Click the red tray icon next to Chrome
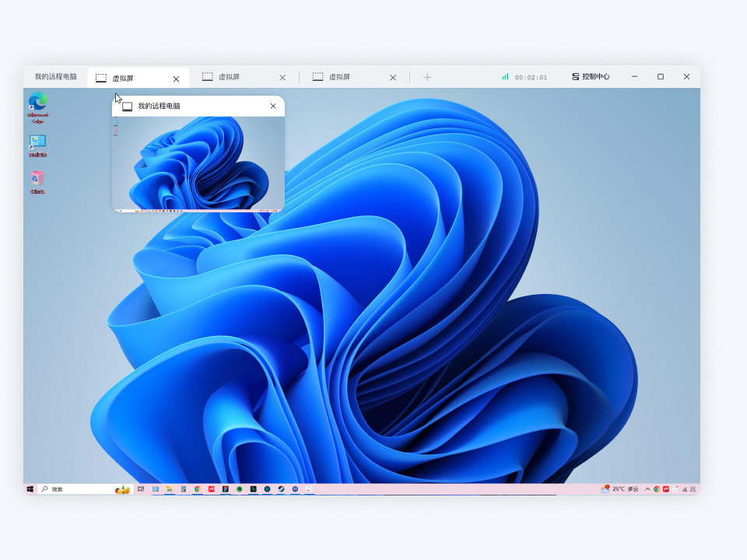The image size is (747, 560). click(666, 489)
